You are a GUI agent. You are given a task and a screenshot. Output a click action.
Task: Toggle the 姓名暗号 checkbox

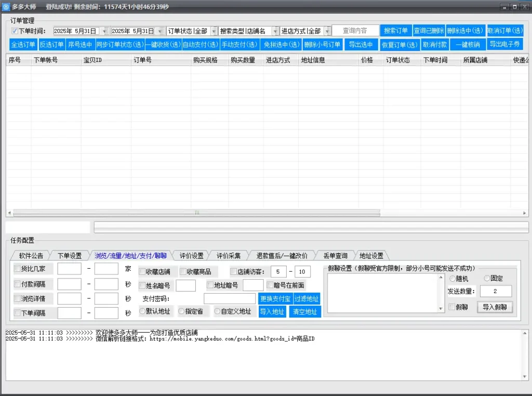pos(142,286)
